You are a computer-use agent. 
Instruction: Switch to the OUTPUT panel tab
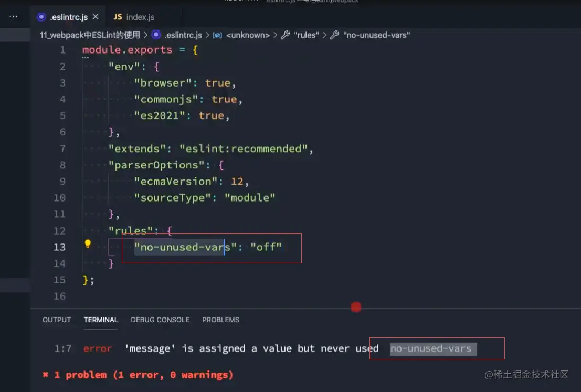pos(57,320)
